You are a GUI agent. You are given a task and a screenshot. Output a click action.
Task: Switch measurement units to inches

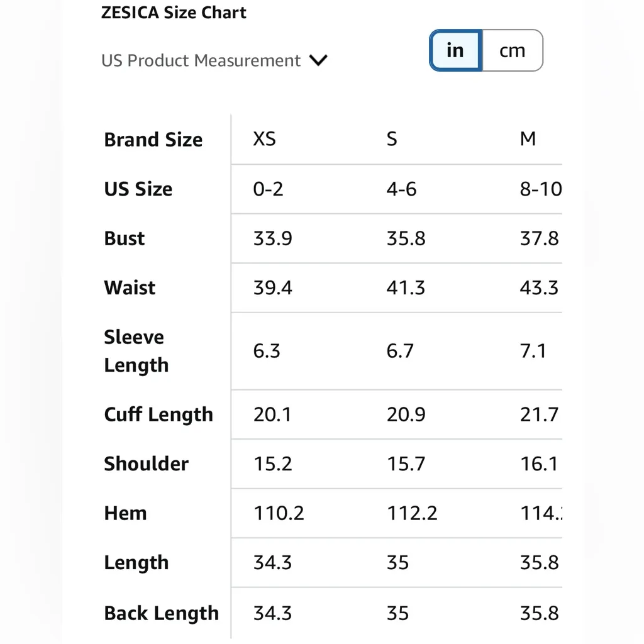click(455, 50)
